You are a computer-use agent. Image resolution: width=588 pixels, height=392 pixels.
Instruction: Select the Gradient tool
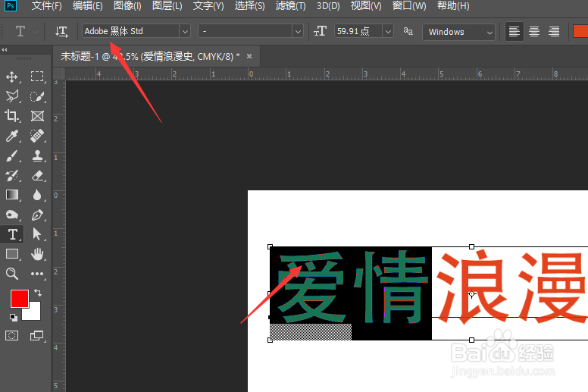(x=12, y=195)
